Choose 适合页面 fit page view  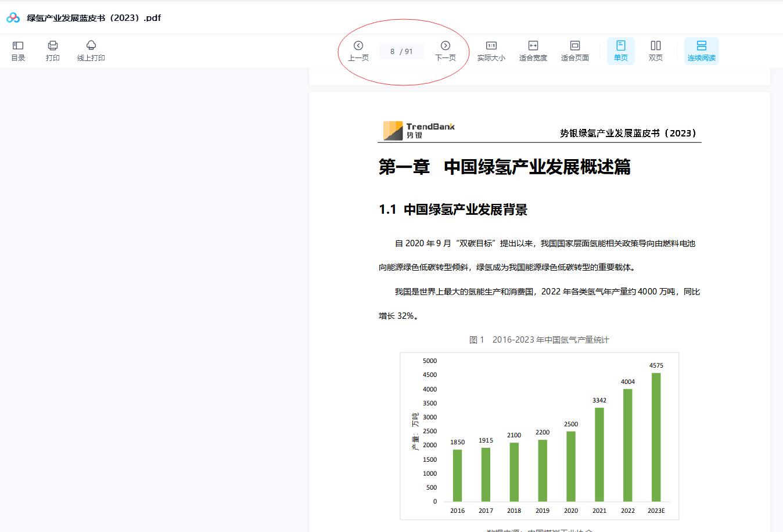[574, 51]
